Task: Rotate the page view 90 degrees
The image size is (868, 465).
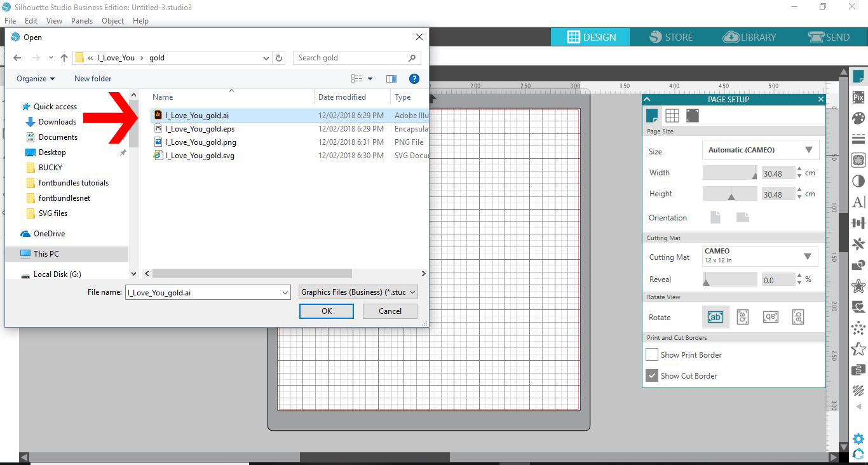Action: click(743, 317)
